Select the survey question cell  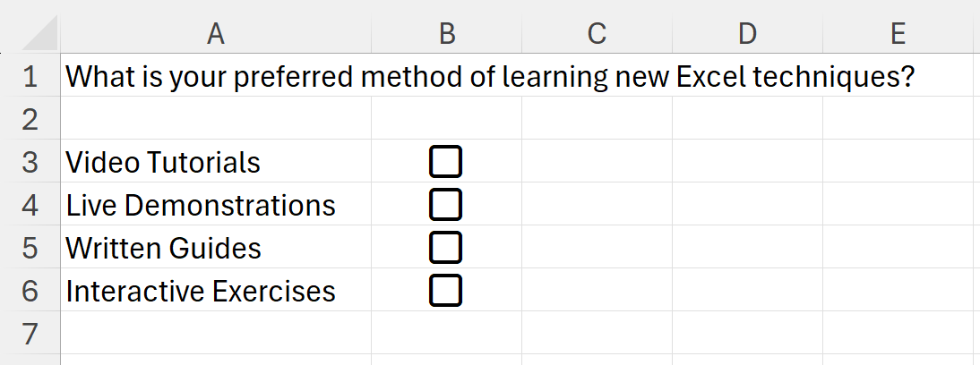215,77
